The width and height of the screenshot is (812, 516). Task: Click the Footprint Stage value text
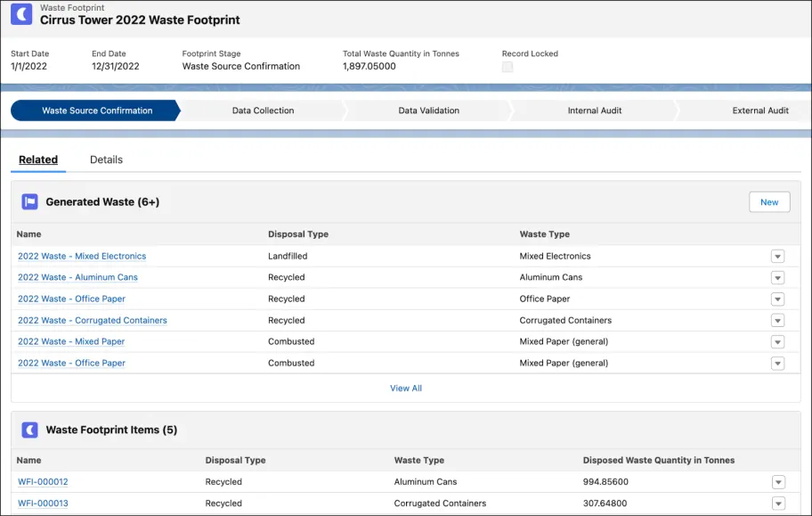point(240,66)
